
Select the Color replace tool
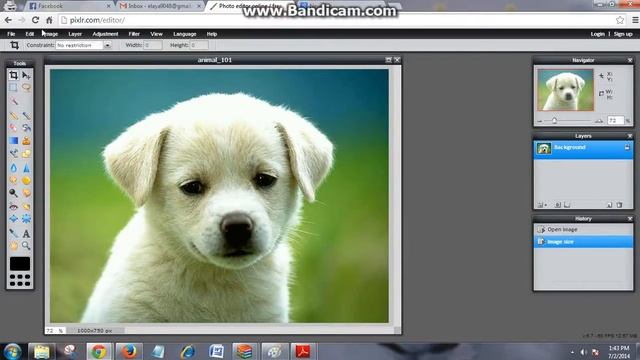click(x=13, y=153)
